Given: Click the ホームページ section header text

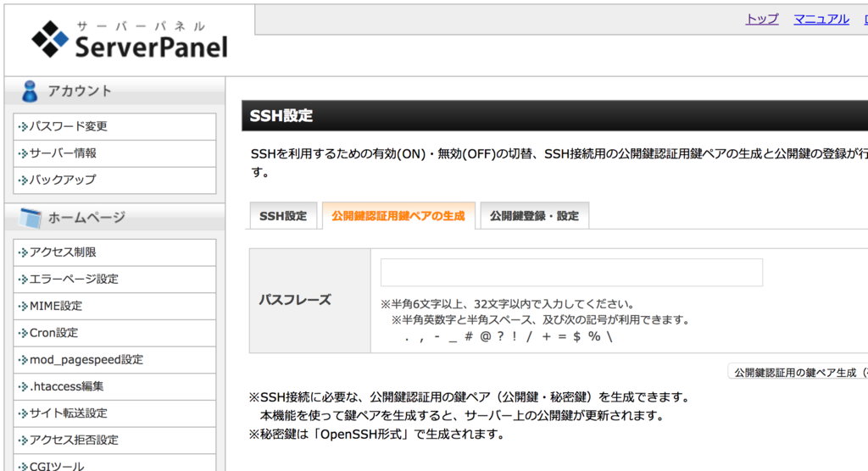Looking at the screenshot, I should tap(87, 218).
